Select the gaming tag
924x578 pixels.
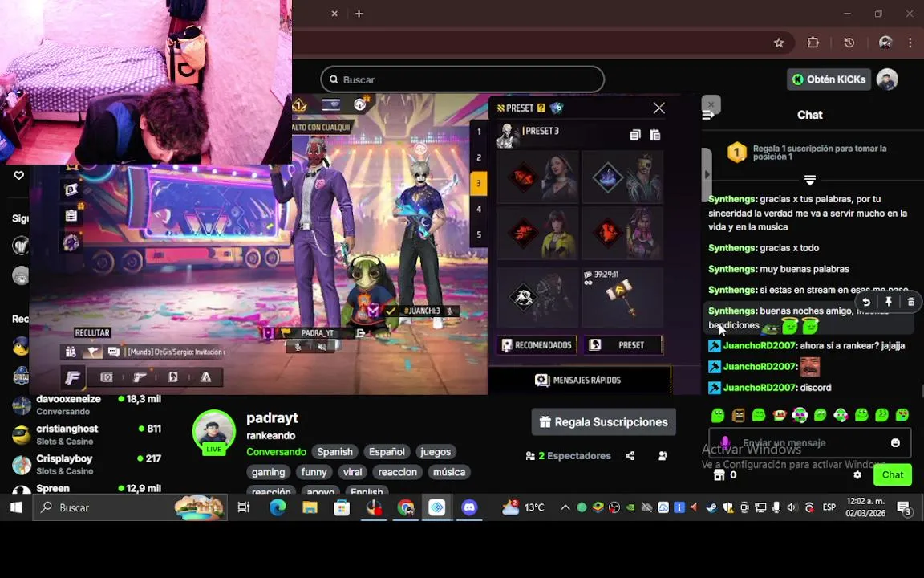(268, 472)
